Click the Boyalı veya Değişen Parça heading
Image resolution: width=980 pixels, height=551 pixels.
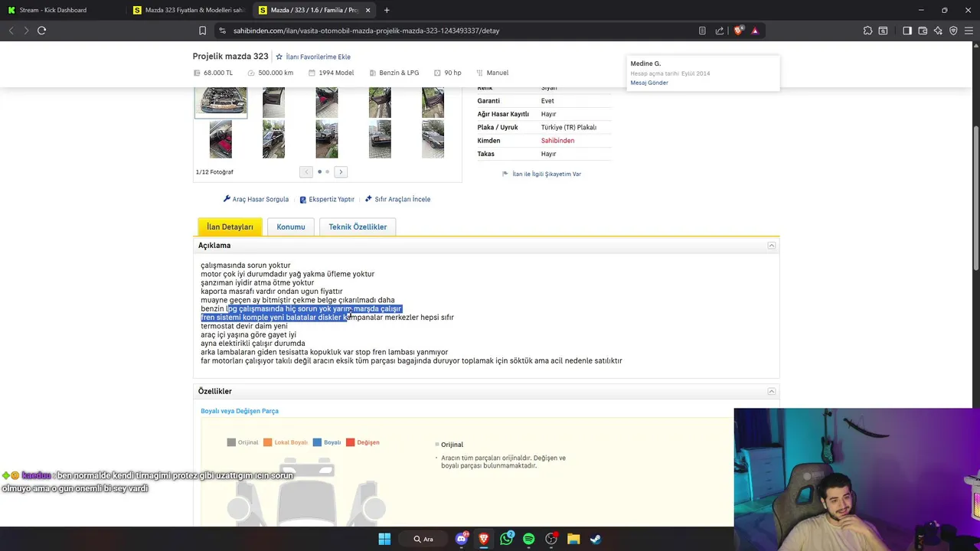(x=240, y=411)
